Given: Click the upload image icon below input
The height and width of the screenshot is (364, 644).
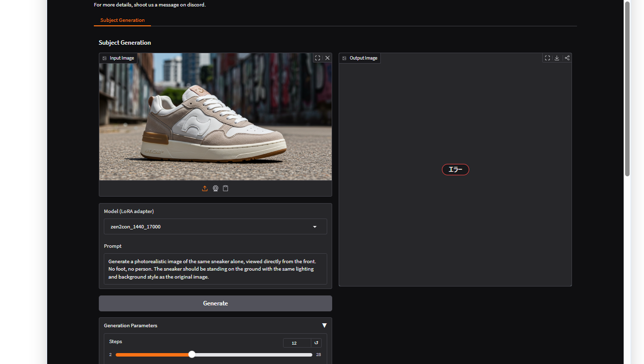Looking at the screenshot, I should pyautogui.click(x=205, y=189).
